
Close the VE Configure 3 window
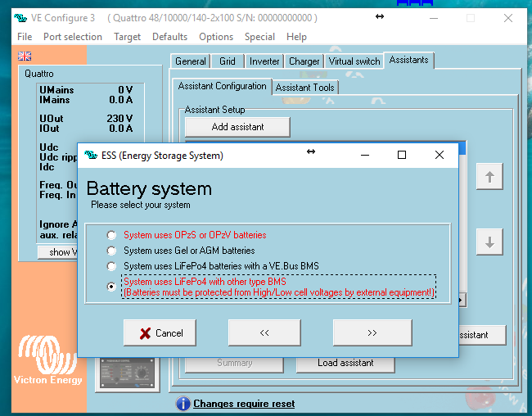click(x=508, y=18)
